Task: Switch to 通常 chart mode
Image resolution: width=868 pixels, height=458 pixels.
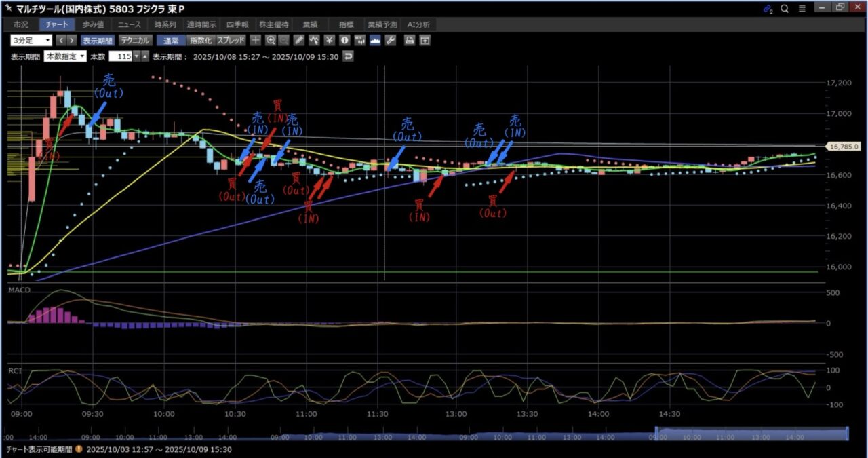Action: (x=171, y=40)
